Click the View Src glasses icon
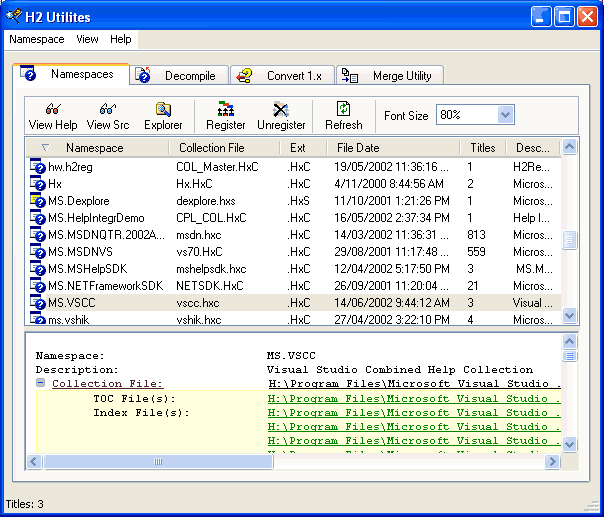Screen dimensions: 604x517 [x=107, y=109]
